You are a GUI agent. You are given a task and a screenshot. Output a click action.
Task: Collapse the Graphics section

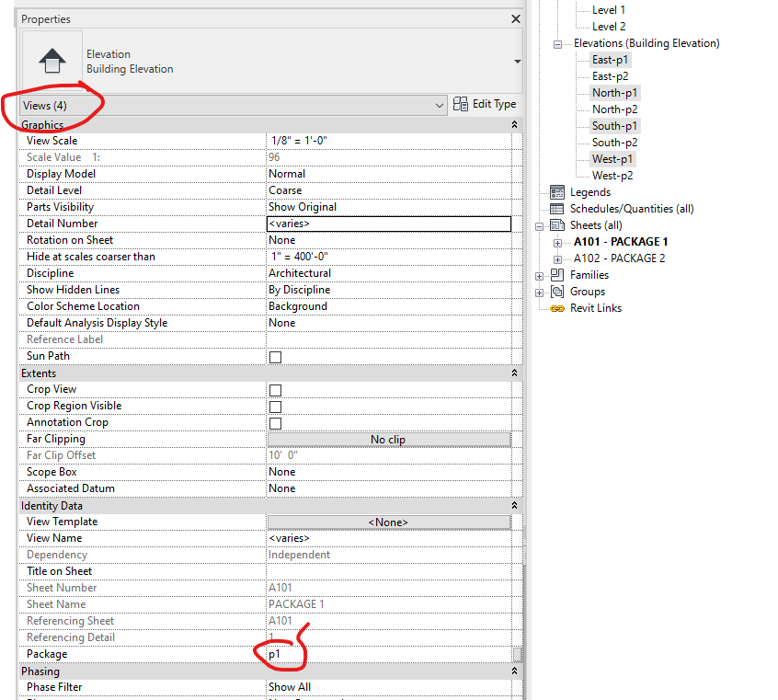515,124
